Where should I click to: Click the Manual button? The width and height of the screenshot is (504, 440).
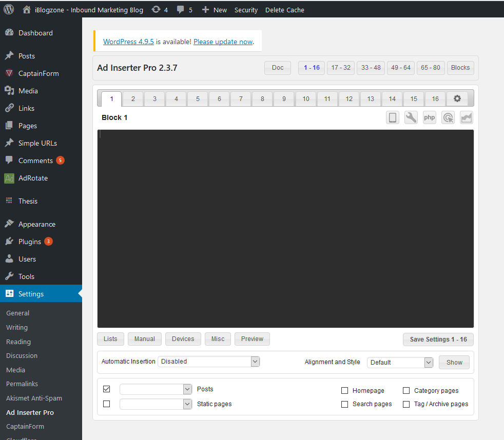pyautogui.click(x=145, y=339)
